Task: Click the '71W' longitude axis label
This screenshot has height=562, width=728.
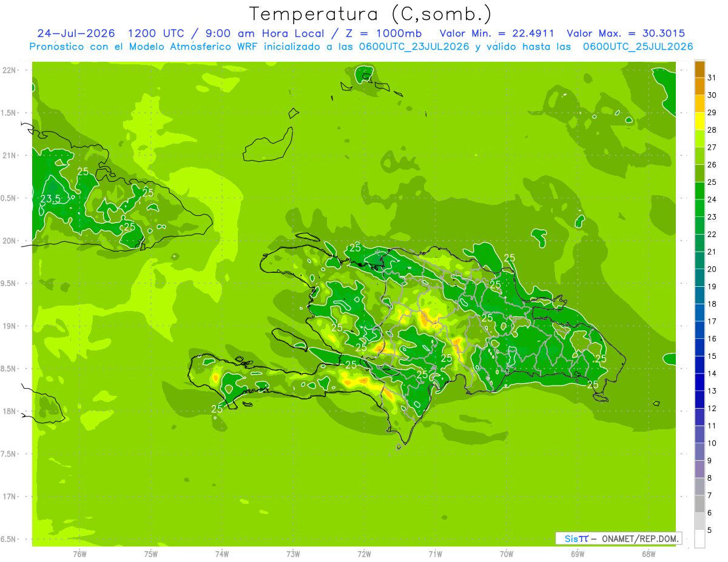Action: [435, 554]
